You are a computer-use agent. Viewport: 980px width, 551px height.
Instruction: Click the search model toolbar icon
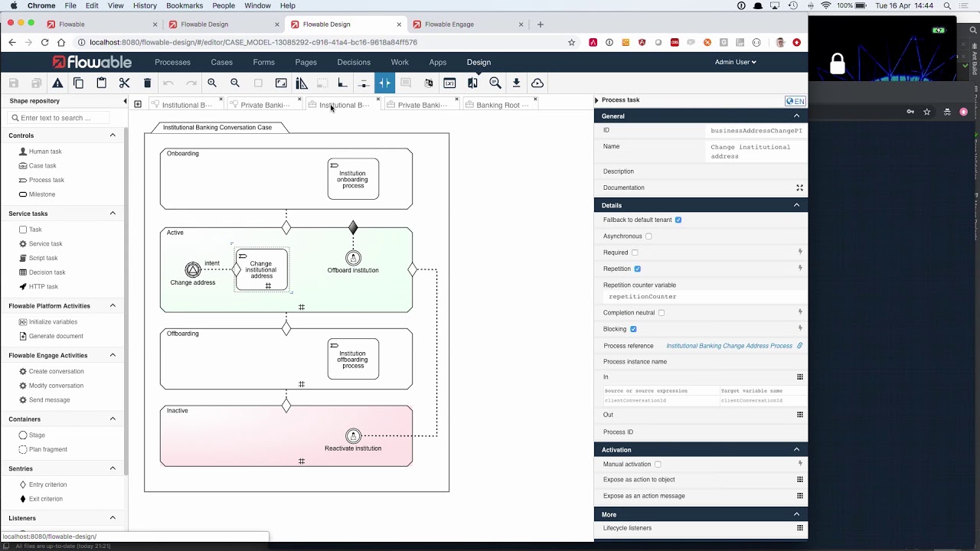[495, 83]
